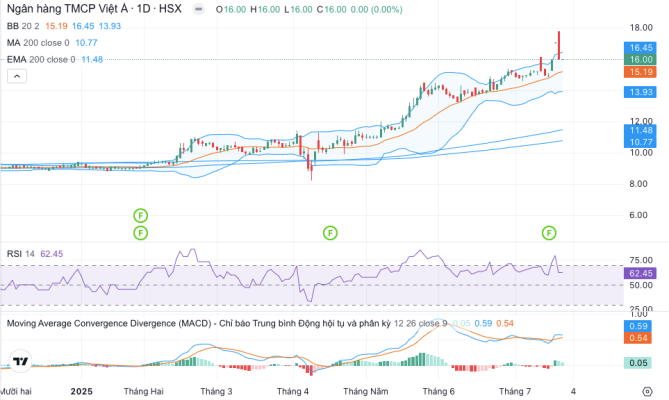
Task: Click the 16.00 current price label
Action: tap(640, 59)
